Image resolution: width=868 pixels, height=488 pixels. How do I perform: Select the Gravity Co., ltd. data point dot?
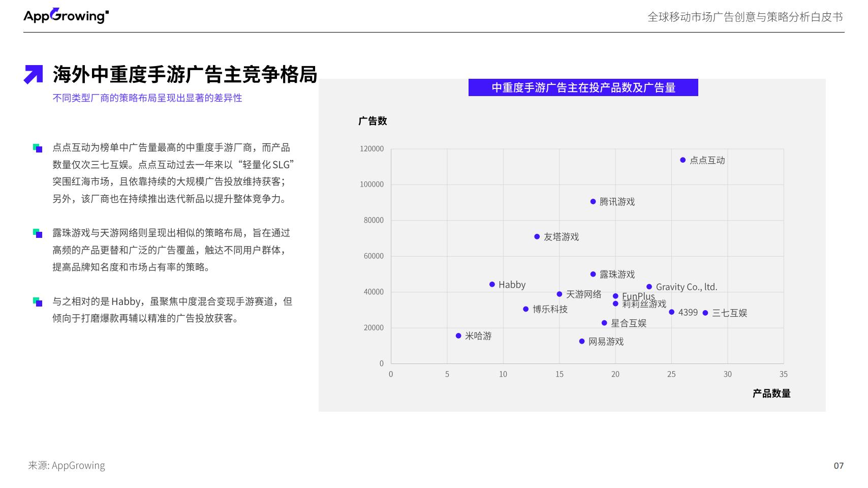[x=649, y=287]
